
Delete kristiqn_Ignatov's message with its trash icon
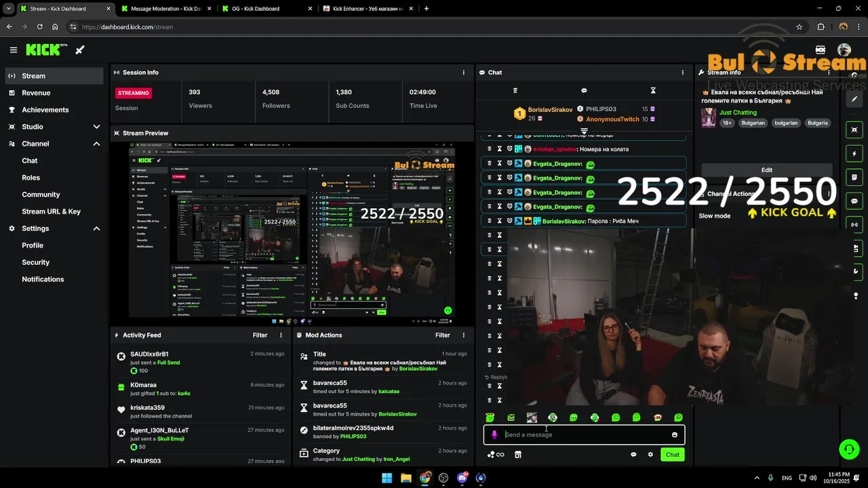point(489,149)
